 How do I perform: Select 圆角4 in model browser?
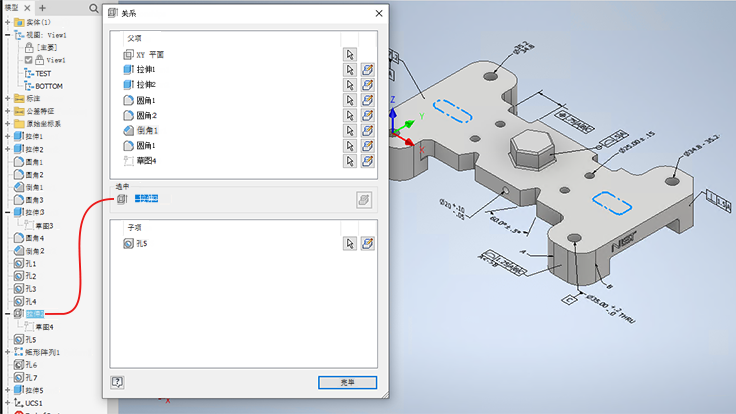[x=34, y=238]
